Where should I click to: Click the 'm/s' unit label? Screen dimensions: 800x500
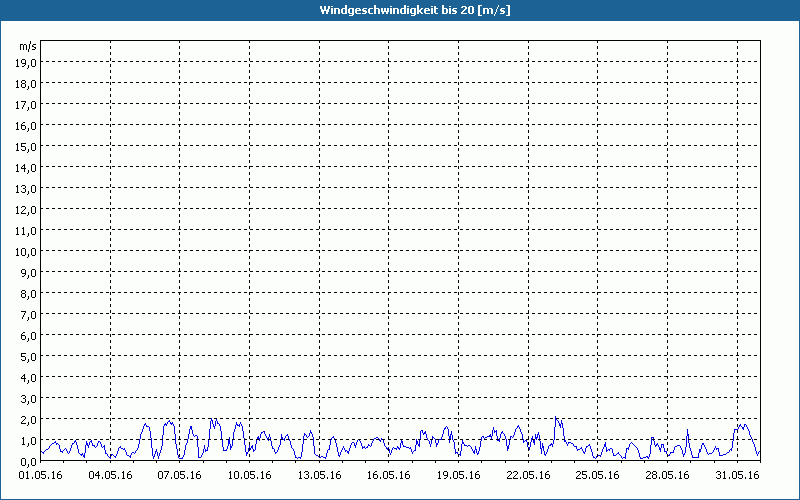28,46
